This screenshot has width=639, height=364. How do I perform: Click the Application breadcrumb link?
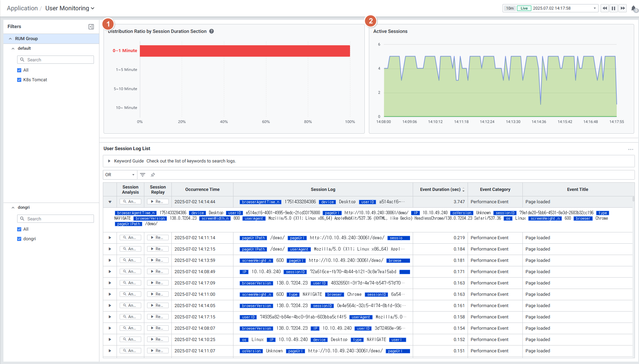(x=22, y=8)
